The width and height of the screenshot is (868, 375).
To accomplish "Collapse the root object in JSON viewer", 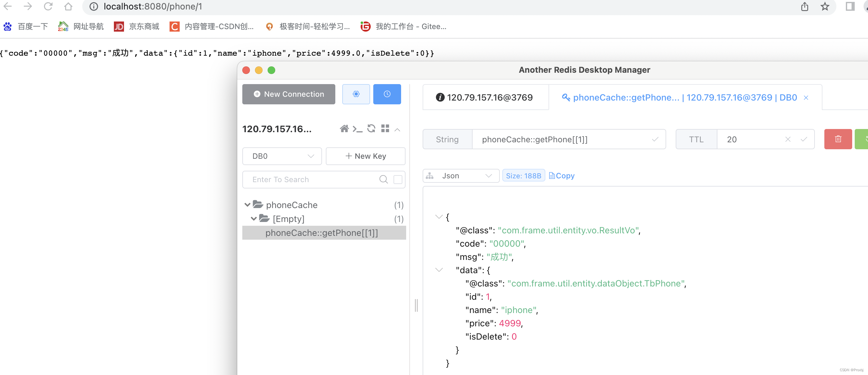I will (438, 216).
